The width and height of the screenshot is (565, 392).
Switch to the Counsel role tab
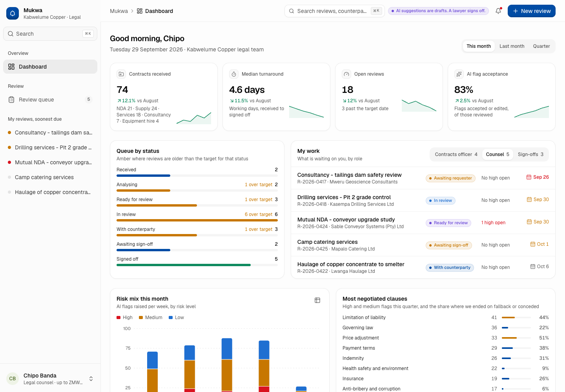click(x=498, y=154)
